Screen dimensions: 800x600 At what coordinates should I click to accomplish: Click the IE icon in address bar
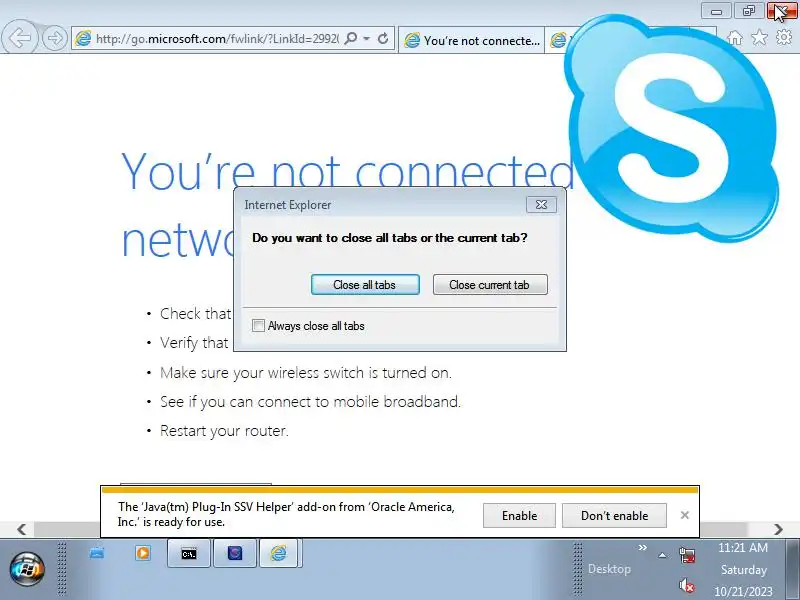[x=83, y=38]
